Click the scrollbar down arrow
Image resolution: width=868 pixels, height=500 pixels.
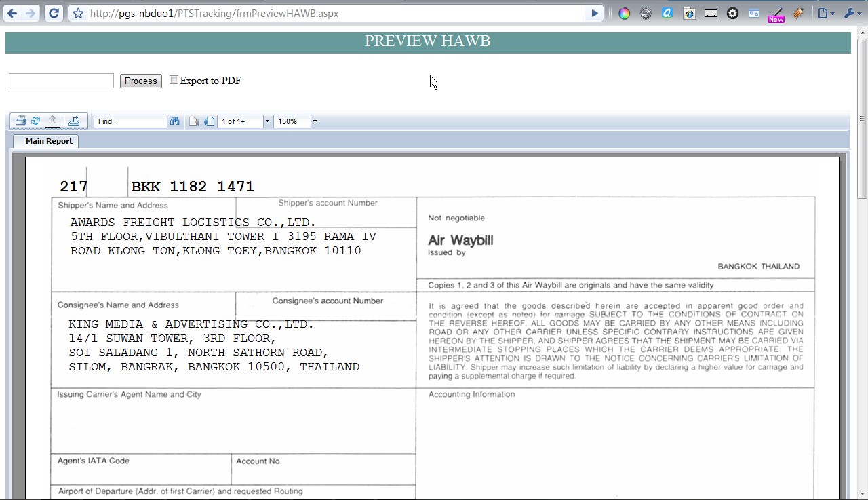[x=863, y=493]
